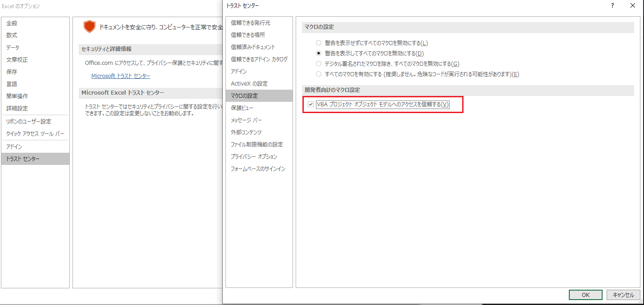Select クイック アクセス ツール バー option
This screenshot has width=644, height=305.
tap(35, 133)
